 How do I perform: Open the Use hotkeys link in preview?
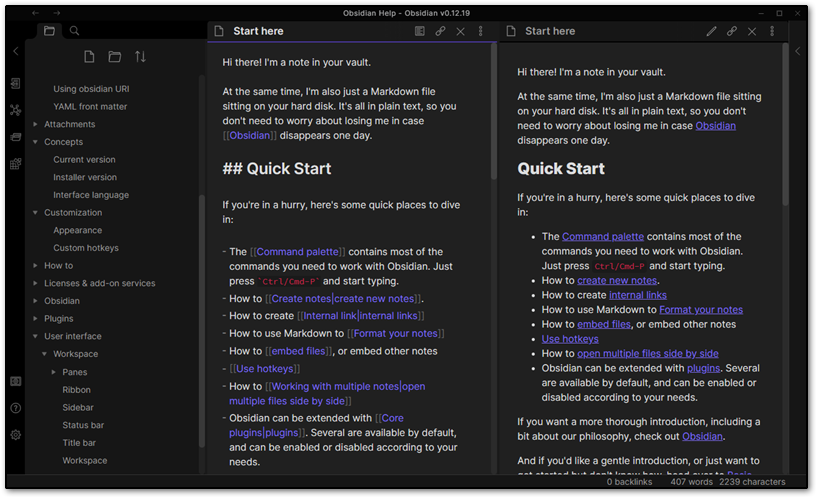tap(569, 339)
